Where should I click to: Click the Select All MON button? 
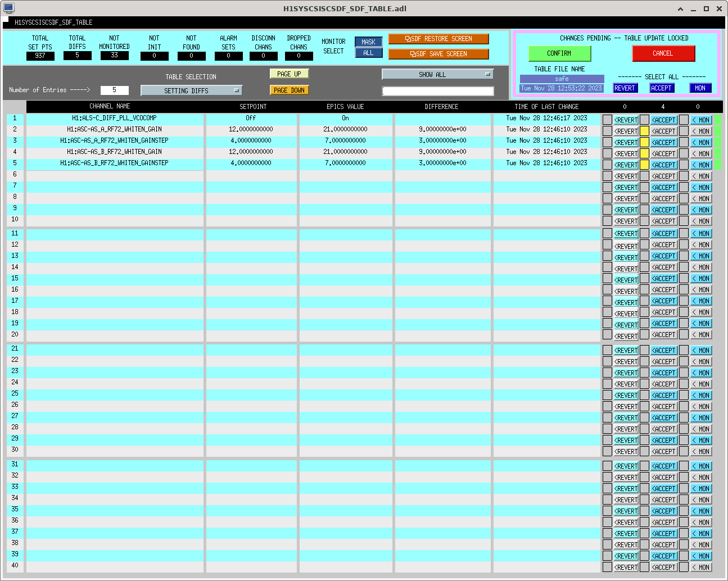[700, 88]
